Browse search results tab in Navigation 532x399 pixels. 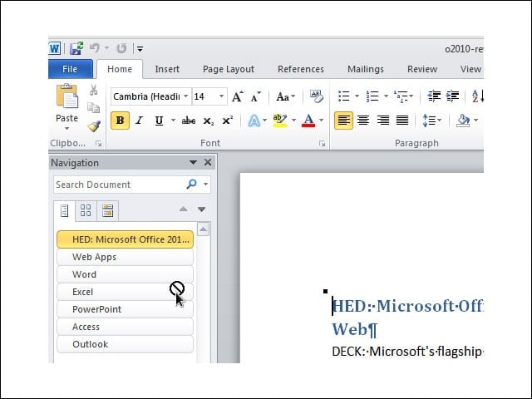coord(107,210)
